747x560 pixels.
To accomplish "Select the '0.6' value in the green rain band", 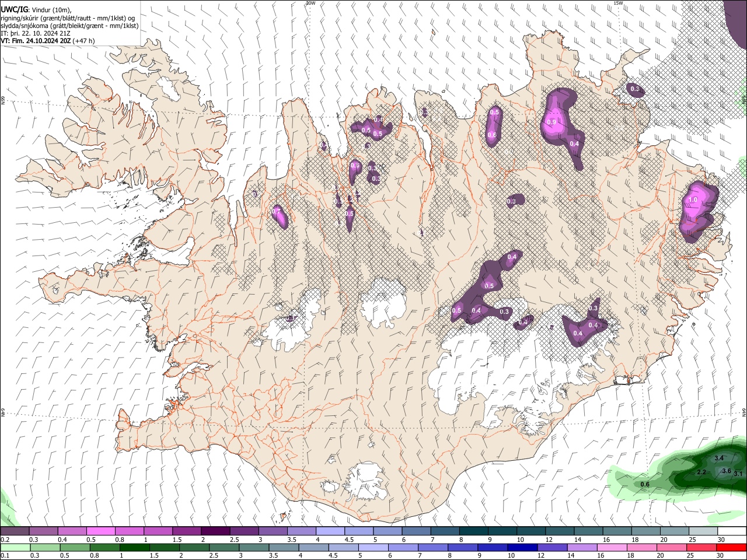I will pos(645,485).
